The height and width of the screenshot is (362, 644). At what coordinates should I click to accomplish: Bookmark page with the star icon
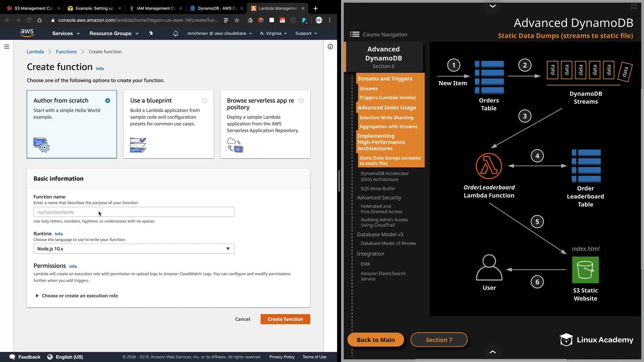point(237,20)
